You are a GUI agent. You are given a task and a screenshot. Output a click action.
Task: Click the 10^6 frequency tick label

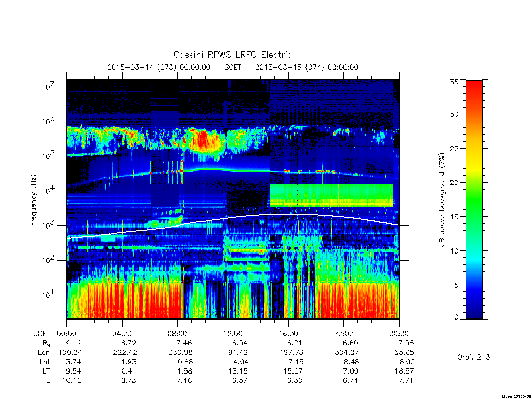(x=48, y=122)
